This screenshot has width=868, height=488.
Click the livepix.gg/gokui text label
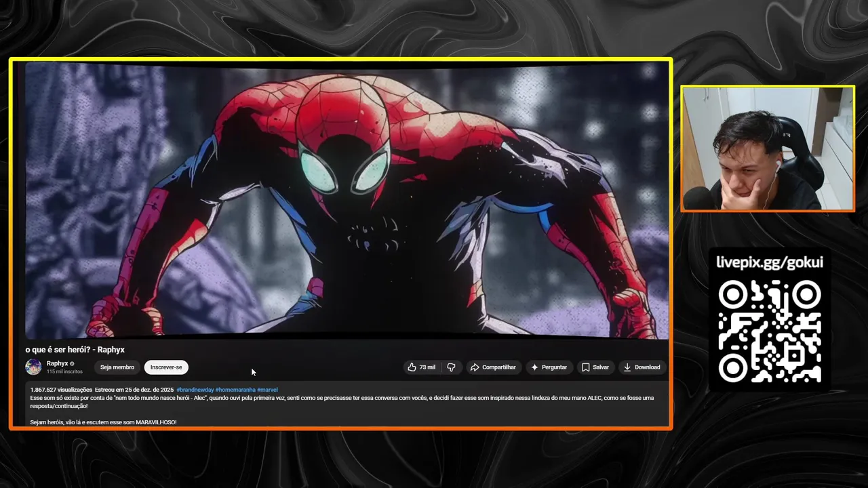coord(770,262)
